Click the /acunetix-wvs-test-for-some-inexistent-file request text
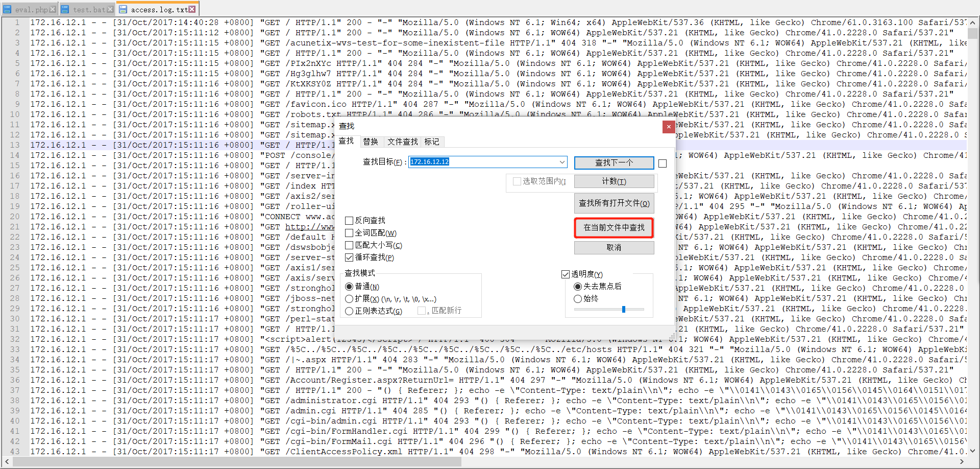This screenshot has height=469, width=980. [x=395, y=43]
